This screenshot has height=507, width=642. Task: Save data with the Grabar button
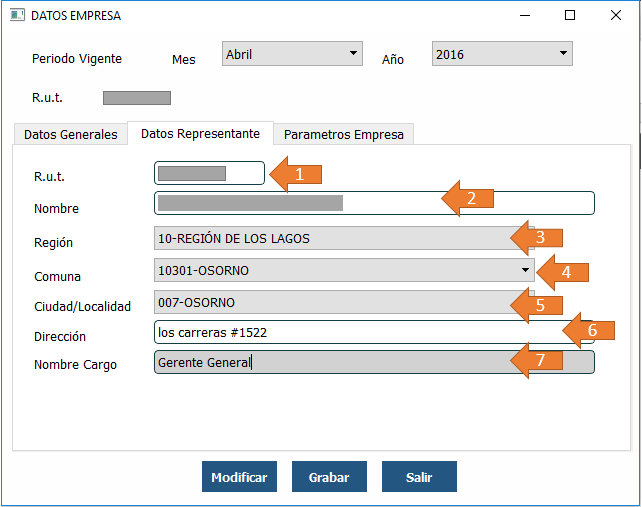[x=329, y=477]
